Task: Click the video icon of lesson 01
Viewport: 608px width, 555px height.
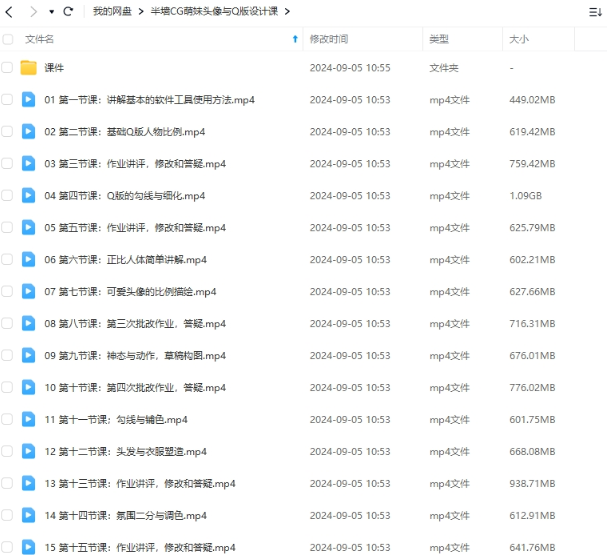Action: click(28, 100)
